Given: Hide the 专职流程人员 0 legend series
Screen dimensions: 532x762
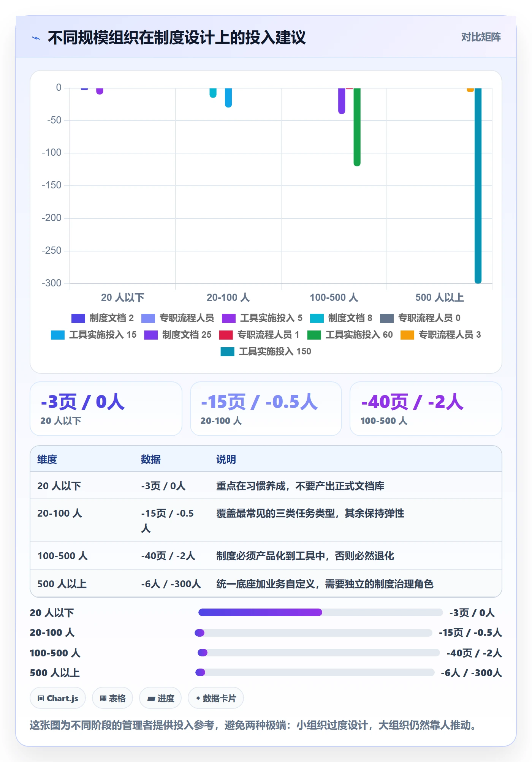Looking at the screenshot, I should click(x=420, y=318).
